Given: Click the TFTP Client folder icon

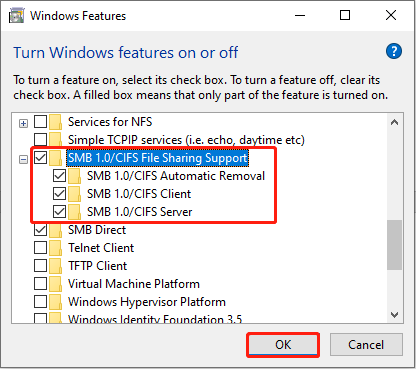Looking at the screenshot, I should click(55, 266).
